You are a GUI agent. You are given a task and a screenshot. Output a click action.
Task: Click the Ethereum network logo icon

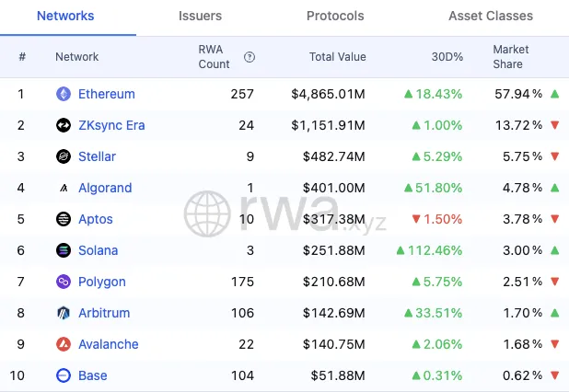click(x=64, y=94)
